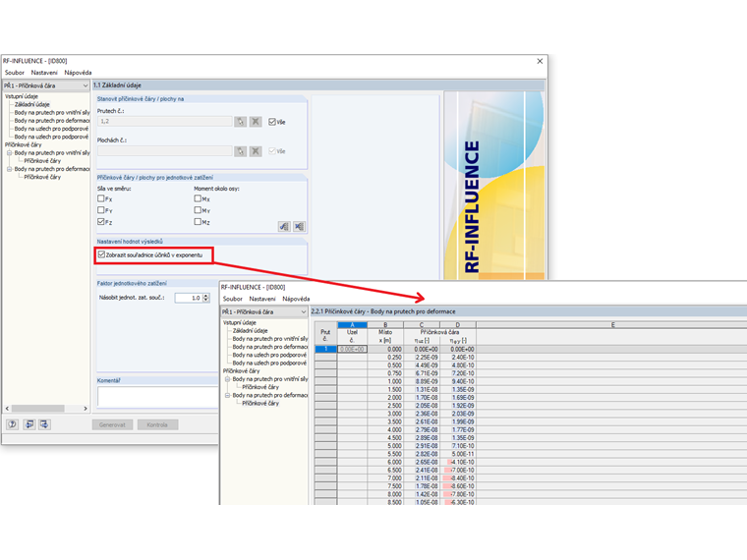Screen dimensions: 747x560
Task: Click the Uzel cell showing 0.00E+00 in column A
Action: coord(353,349)
